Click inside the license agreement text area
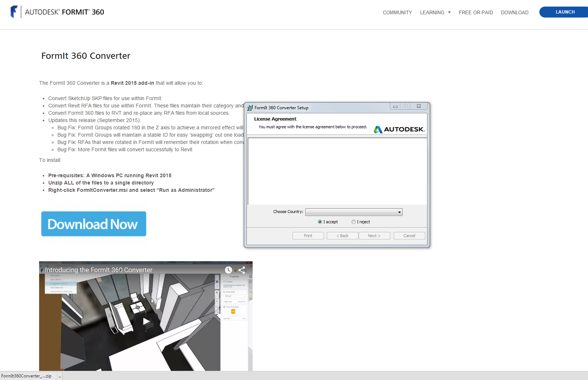 click(x=337, y=171)
